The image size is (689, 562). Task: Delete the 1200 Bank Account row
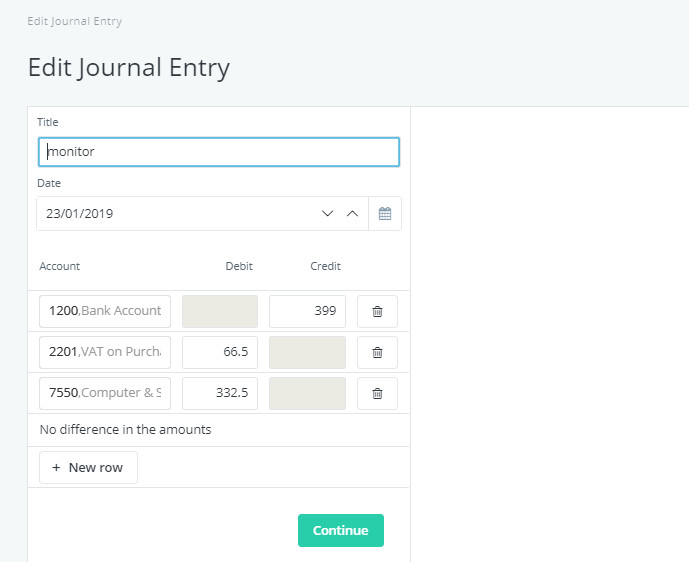(377, 311)
